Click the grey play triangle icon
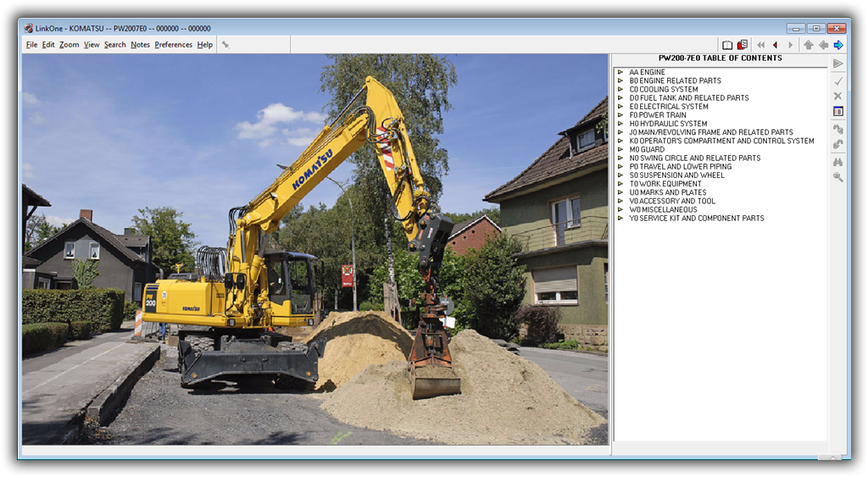The image size is (868, 477). click(838, 64)
